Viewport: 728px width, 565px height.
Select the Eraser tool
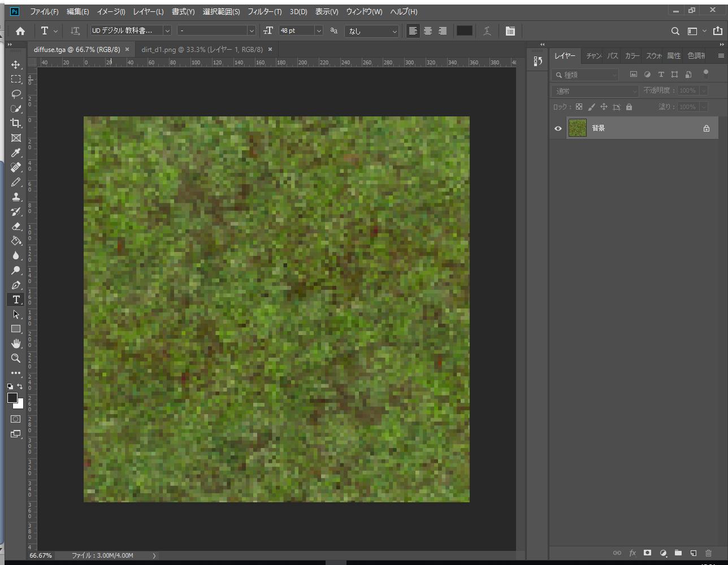point(16,226)
